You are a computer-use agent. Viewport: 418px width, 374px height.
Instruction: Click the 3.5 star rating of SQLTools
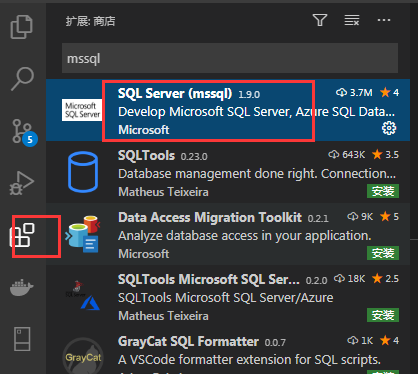(385, 155)
